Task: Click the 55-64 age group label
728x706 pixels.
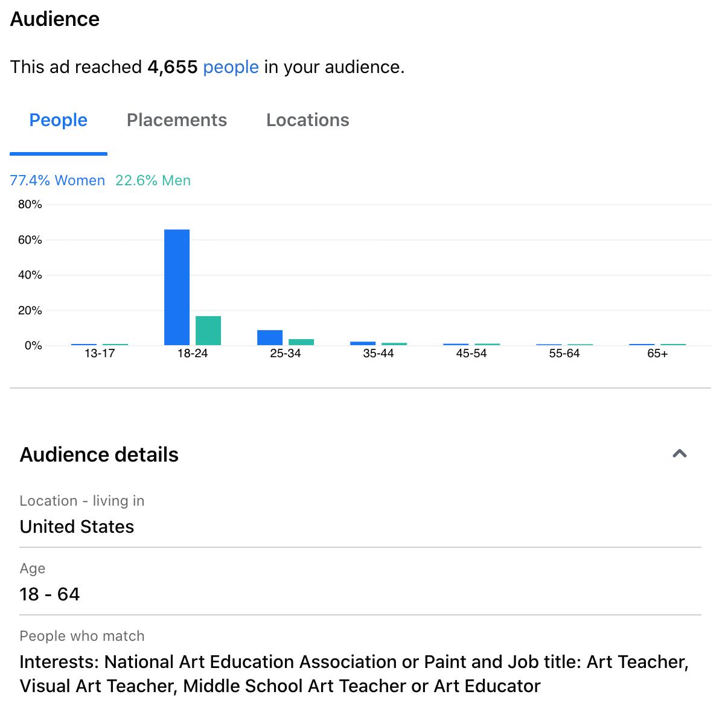Action: pos(564,354)
